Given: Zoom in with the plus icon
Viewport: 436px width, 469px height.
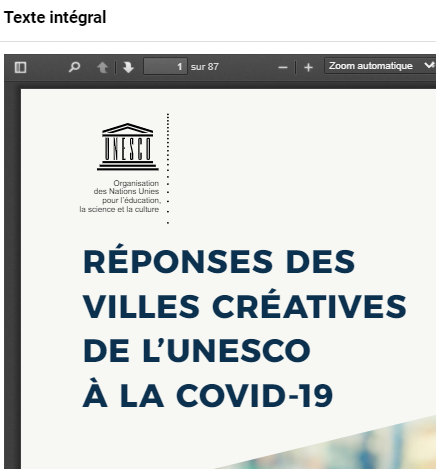Looking at the screenshot, I should [x=308, y=67].
